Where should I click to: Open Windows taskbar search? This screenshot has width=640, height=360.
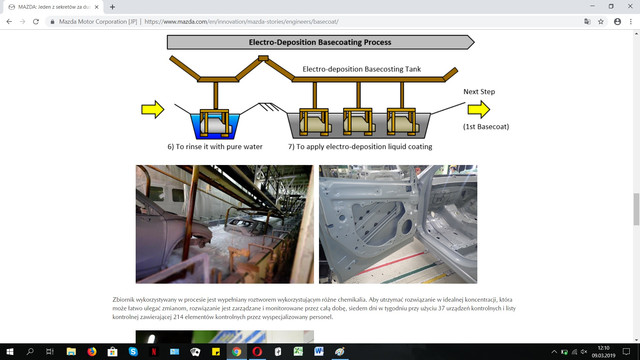(x=30, y=351)
